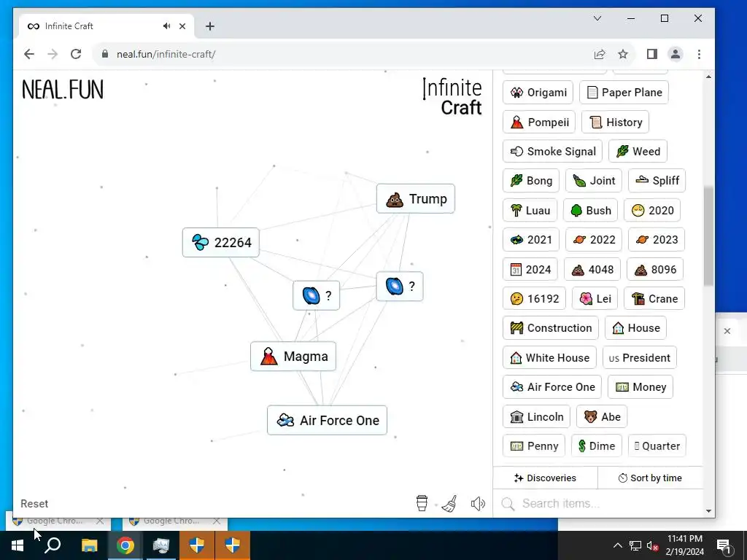This screenshot has width=747, height=560.
Task: Click the 2024 calendar item
Action: (x=530, y=269)
